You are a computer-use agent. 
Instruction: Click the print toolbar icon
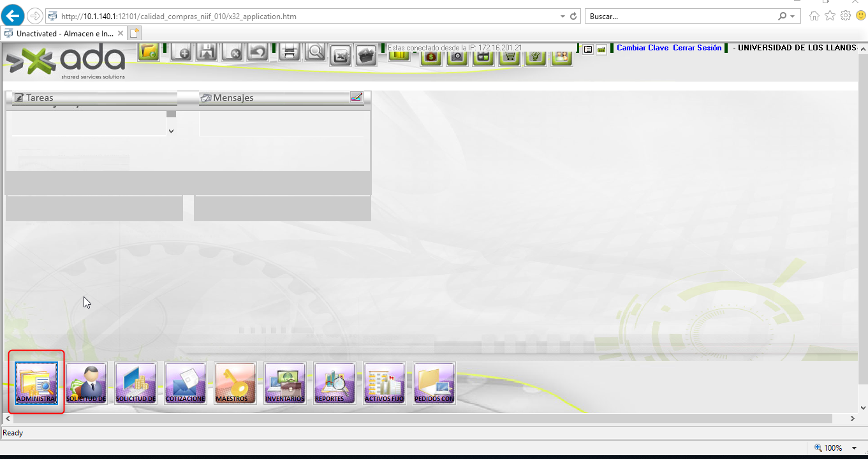[x=290, y=52]
